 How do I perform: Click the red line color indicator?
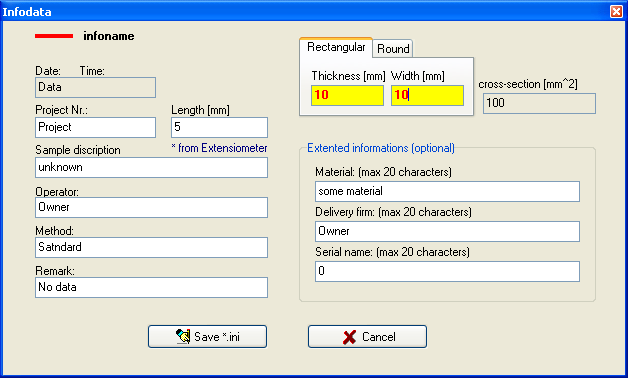54,36
